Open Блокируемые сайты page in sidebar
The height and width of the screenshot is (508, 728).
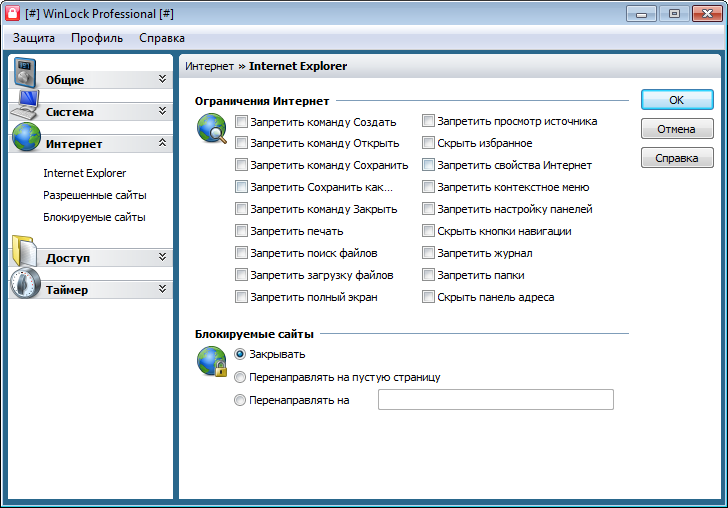click(94, 217)
